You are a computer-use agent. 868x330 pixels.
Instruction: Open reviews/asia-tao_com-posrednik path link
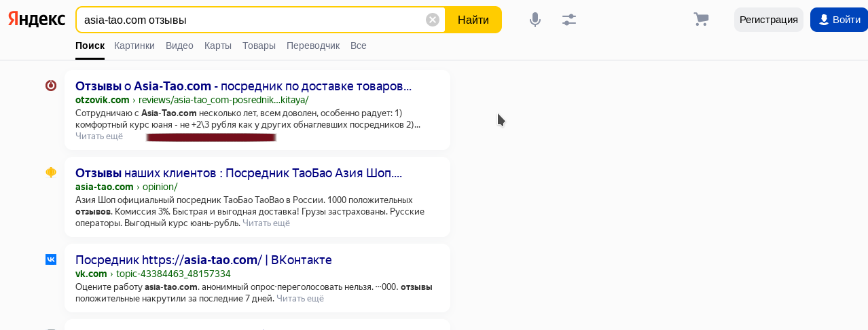coord(223,100)
